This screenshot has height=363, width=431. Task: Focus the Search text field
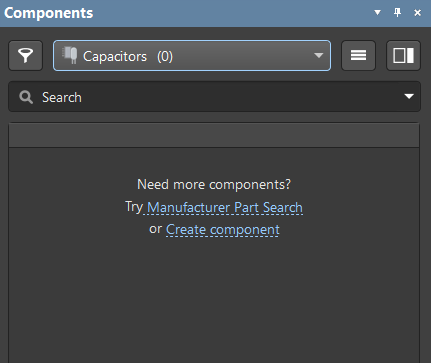tap(214, 97)
